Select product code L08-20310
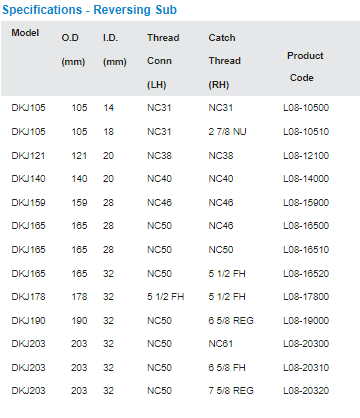This screenshot has width=360, height=418. (x=306, y=368)
